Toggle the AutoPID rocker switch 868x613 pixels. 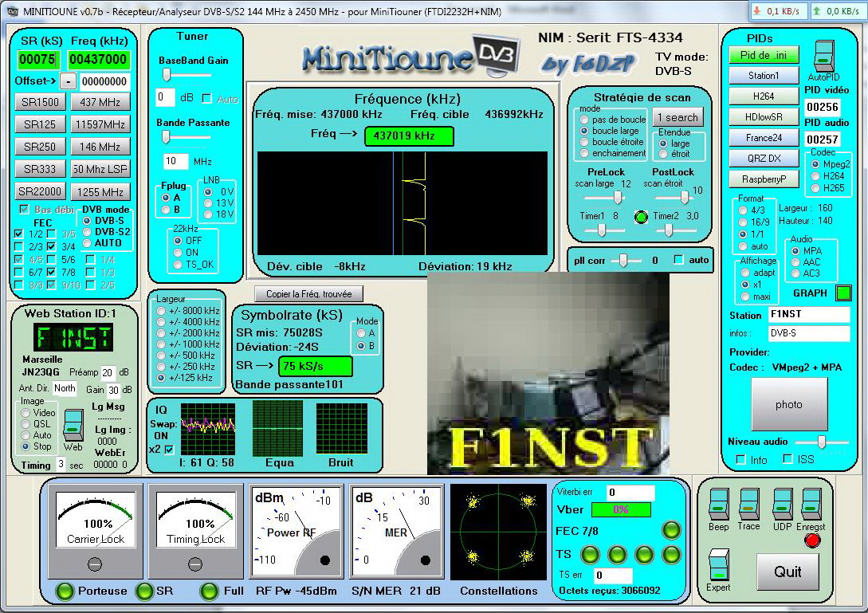coord(823,56)
